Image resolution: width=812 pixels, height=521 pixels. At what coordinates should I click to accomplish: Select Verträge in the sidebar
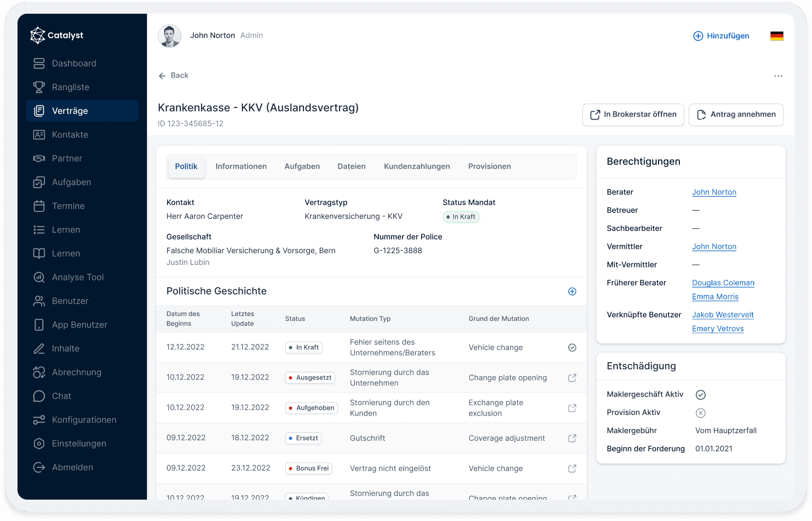click(x=83, y=111)
